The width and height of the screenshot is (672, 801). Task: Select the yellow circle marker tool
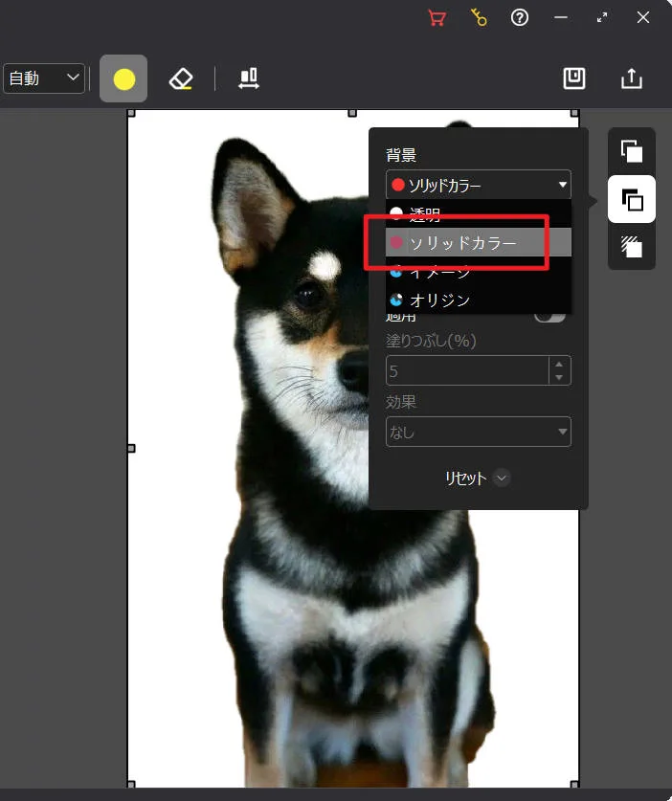pos(123,78)
